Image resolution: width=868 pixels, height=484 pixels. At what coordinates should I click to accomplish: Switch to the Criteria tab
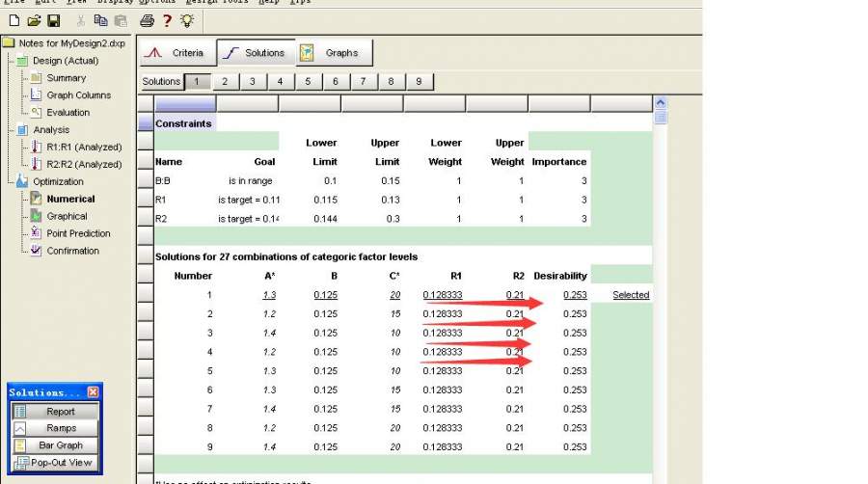pyautogui.click(x=176, y=53)
